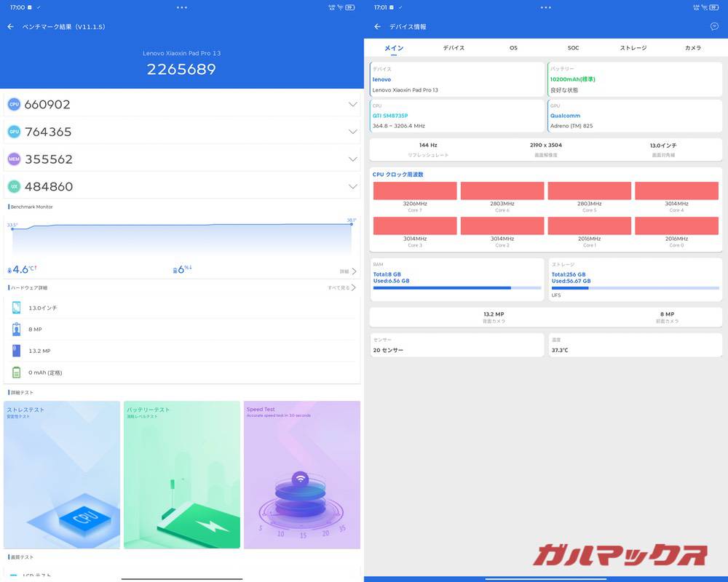Tap the screen size icon for 13.0インチ
This screenshot has width=728, height=582.
pos(16,307)
